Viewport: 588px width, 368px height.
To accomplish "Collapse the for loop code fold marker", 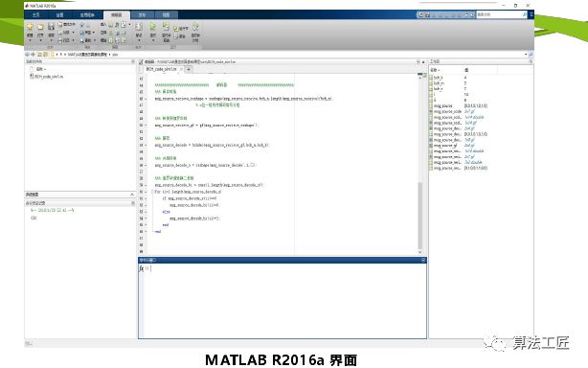I will [152, 192].
